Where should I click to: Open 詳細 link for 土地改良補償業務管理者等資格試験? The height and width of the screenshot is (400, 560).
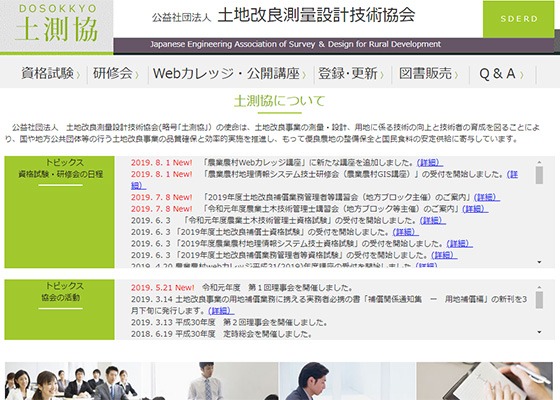(444, 255)
